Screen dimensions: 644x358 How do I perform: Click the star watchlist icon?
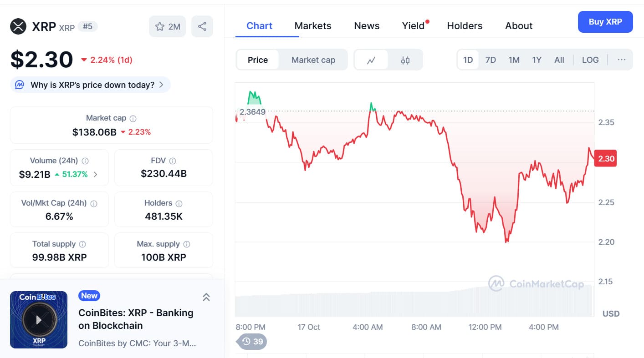pyautogui.click(x=160, y=26)
